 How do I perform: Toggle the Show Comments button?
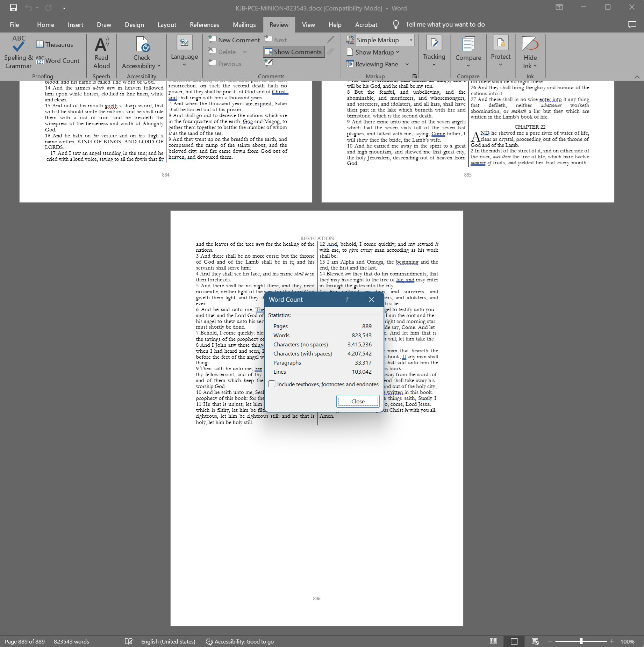coord(293,52)
